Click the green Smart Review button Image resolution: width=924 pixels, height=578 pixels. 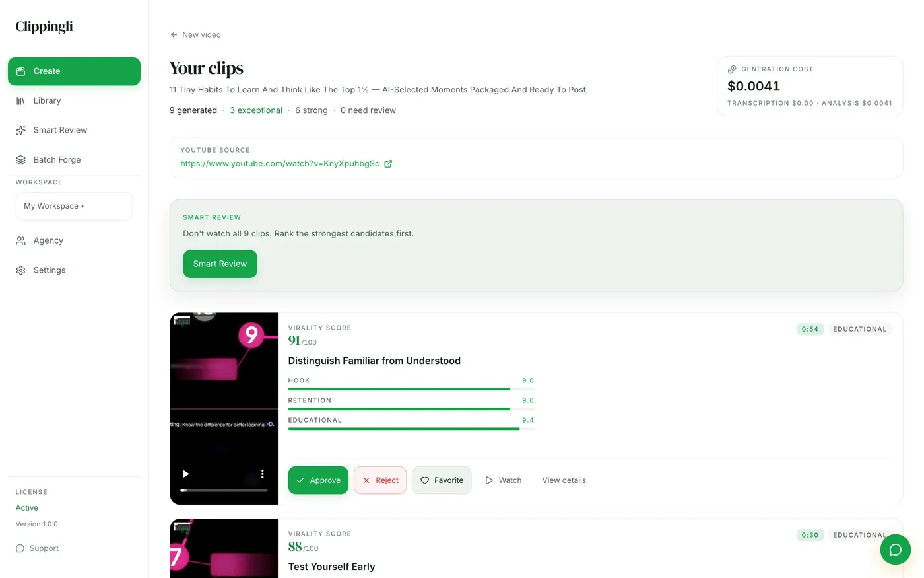click(220, 264)
